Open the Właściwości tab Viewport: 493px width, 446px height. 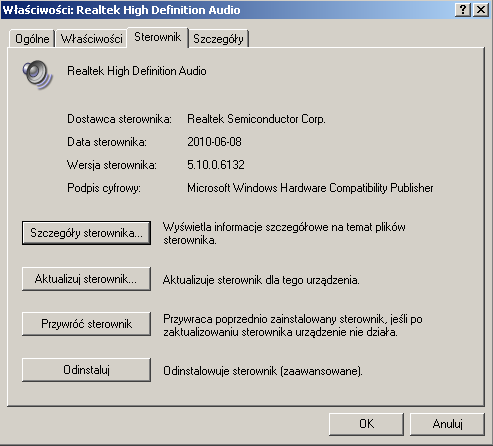pyautogui.click(x=92, y=39)
